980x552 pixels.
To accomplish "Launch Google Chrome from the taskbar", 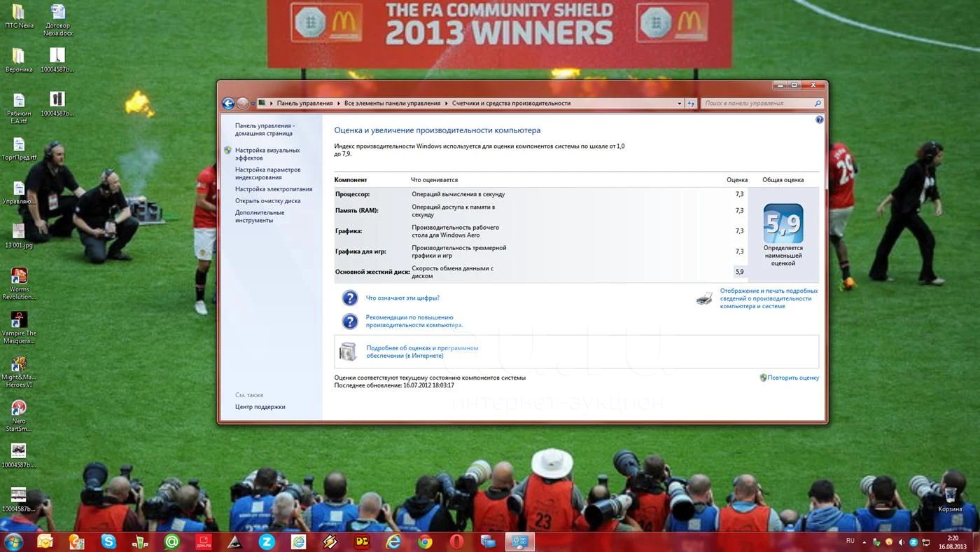I will click(425, 541).
